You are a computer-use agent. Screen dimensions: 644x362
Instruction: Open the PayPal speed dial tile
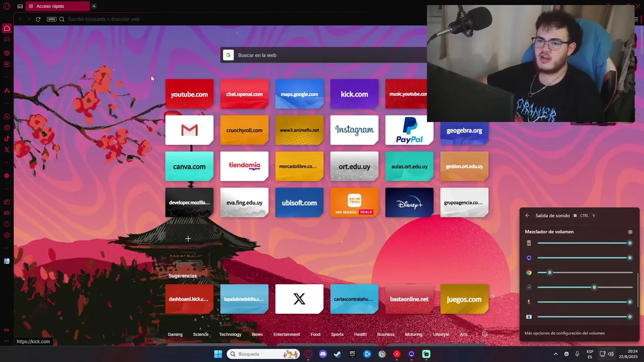coord(409,130)
